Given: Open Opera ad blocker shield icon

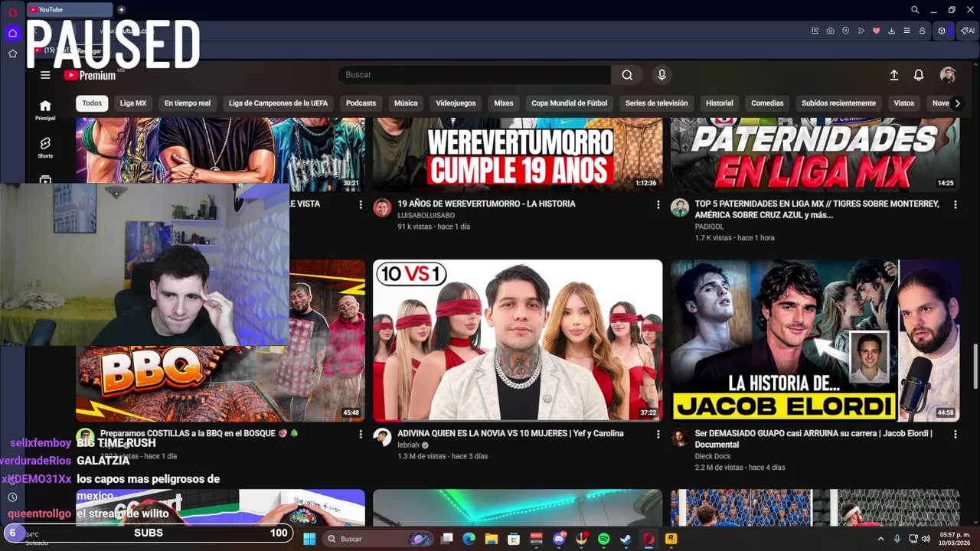Looking at the screenshot, I should [845, 31].
